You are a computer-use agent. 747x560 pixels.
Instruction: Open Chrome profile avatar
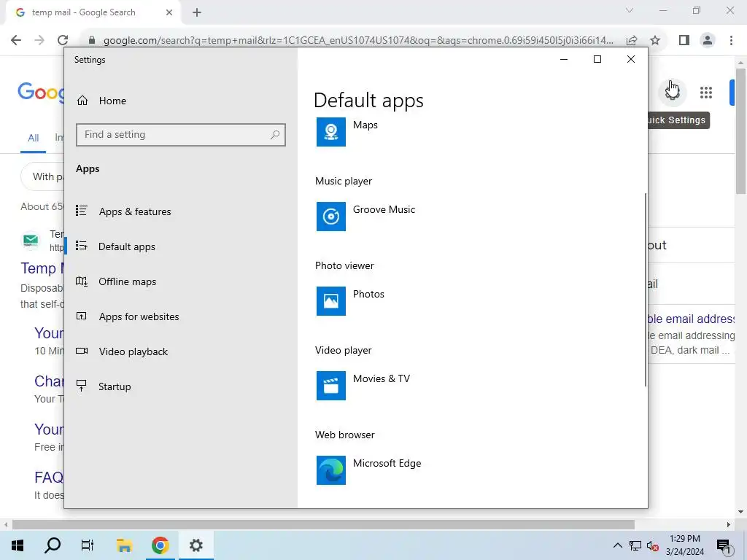708,40
